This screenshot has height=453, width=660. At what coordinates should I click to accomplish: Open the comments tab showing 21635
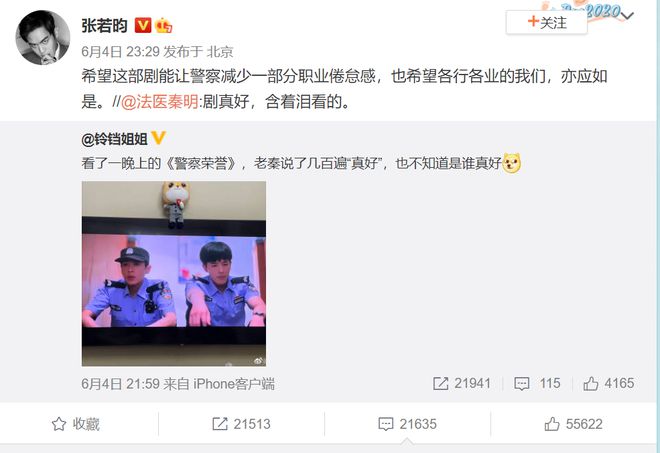coord(407,424)
